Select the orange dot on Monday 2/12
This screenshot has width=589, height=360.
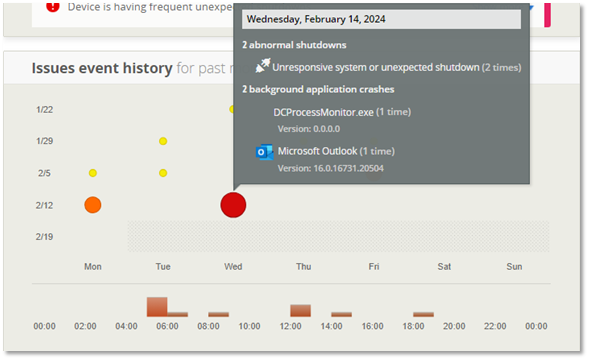(x=93, y=205)
